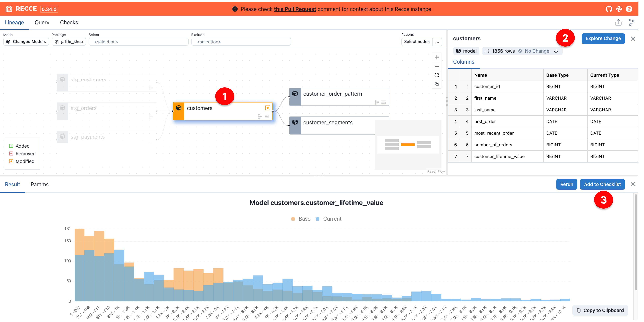This screenshot has height=322, width=644.
Task: Switch to the Params tab
Action: pos(39,184)
